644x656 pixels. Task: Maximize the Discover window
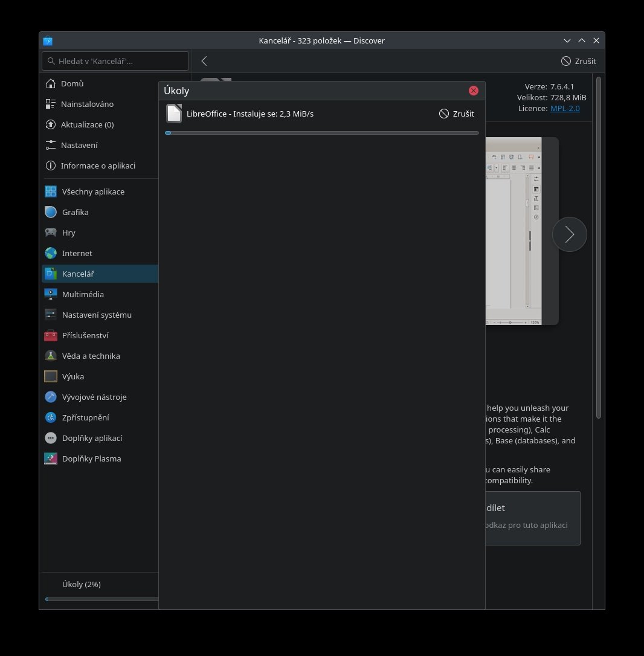click(x=582, y=40)
